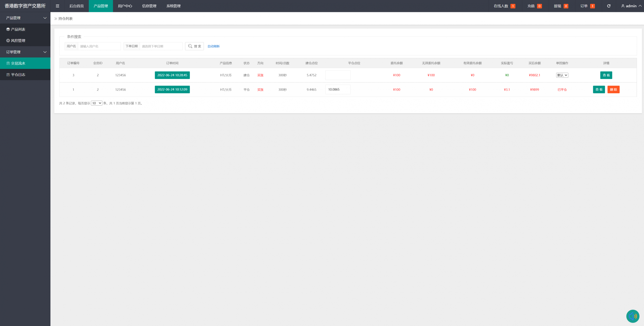Click the 交易流水 sidebar icon

[x=8, y=63]
